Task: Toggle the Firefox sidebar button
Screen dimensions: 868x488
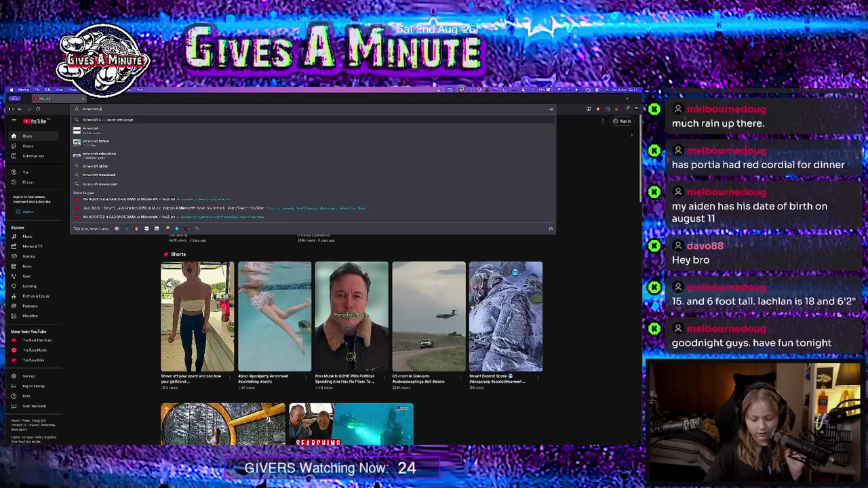Action: (10, 109)
